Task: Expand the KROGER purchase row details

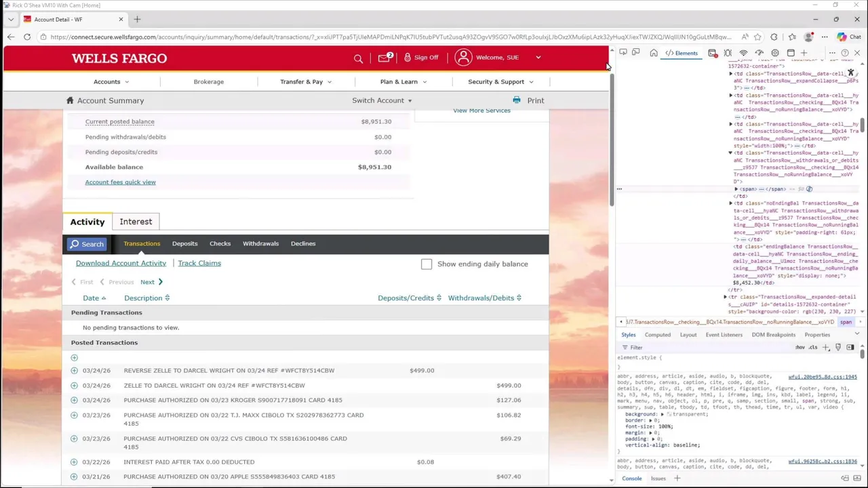Action: 74,401
